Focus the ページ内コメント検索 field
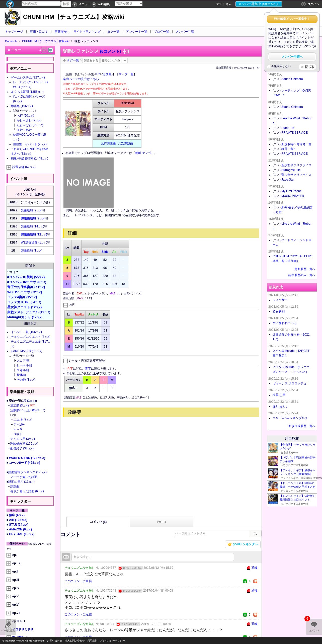322x644 pixels. click(211, 533)
